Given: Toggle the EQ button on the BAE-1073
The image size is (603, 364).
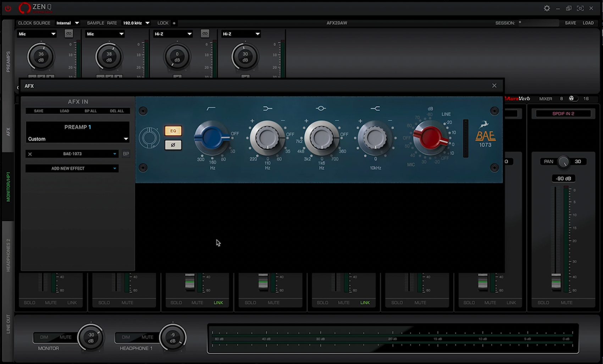Looking at the screenshot, I should (173, 131).
